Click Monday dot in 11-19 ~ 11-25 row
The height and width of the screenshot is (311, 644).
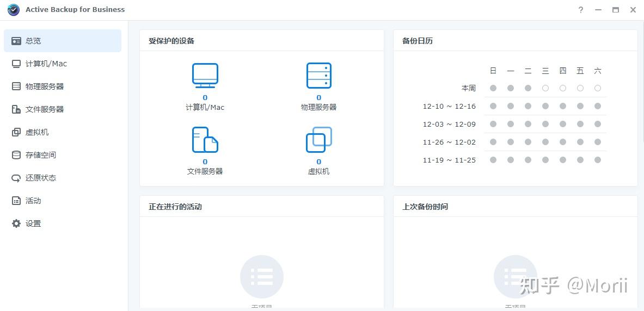511,160
